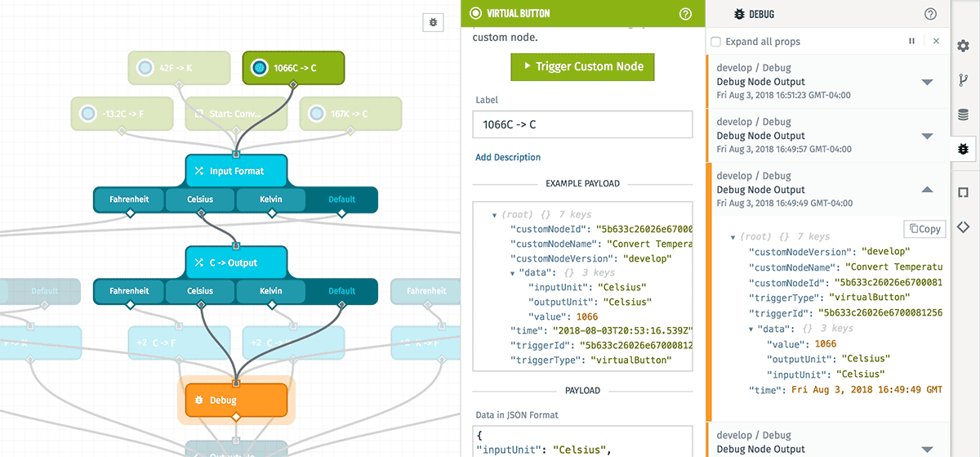Viewport: 980px width, 457px height.
Task: Click "value": 1066 in the debug output
Action: click(x=801, y=344)
